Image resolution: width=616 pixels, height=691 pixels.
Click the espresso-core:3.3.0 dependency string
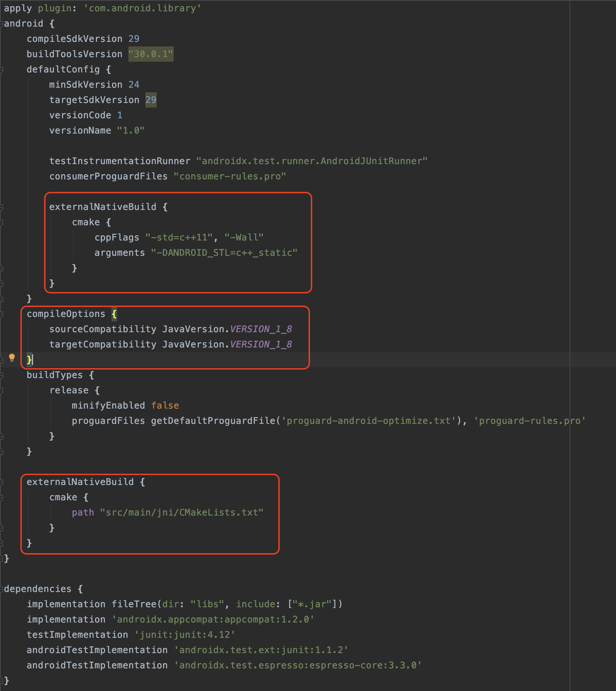tap(298, 665)
